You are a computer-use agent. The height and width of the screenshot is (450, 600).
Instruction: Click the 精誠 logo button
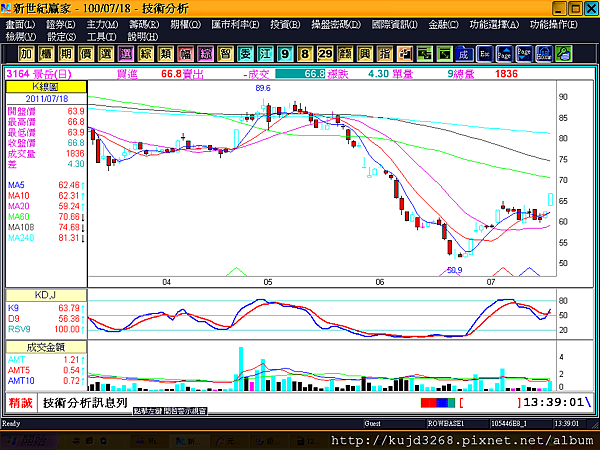tap(21, 403)
